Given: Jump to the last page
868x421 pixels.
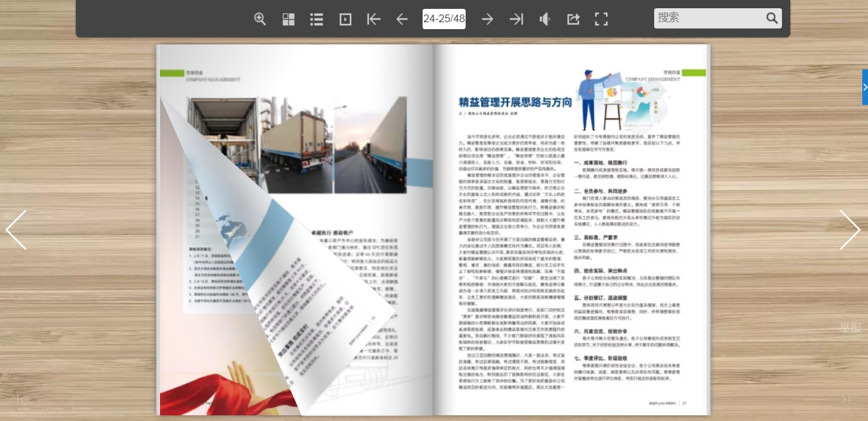Looking at the screenshot, I should [x=516, y=19].
